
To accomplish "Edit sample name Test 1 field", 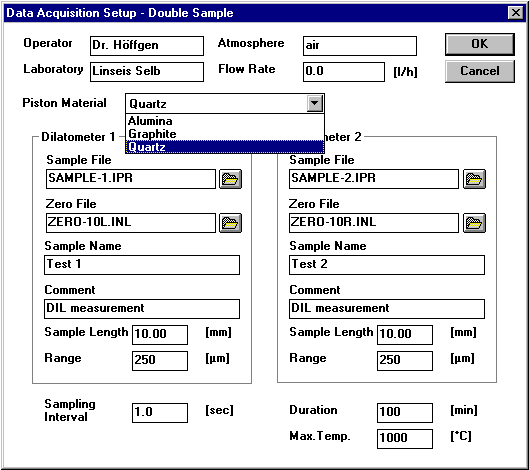I will (142, 265).
